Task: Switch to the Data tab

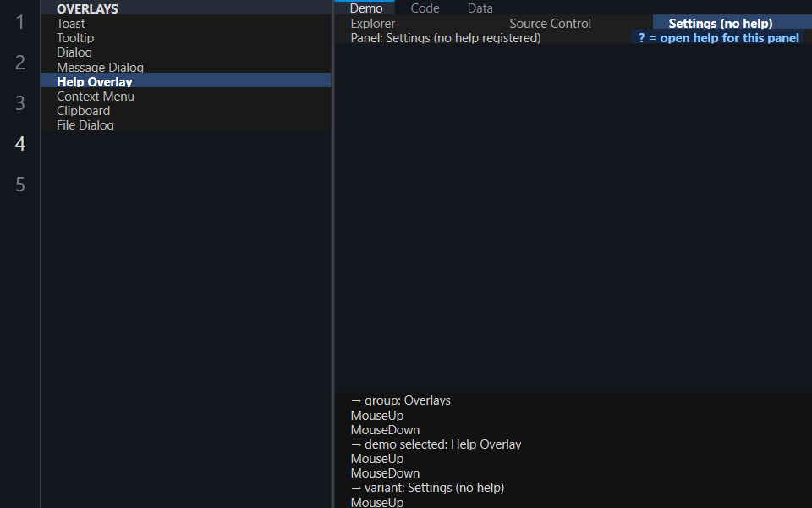Action: coord(480,8)
